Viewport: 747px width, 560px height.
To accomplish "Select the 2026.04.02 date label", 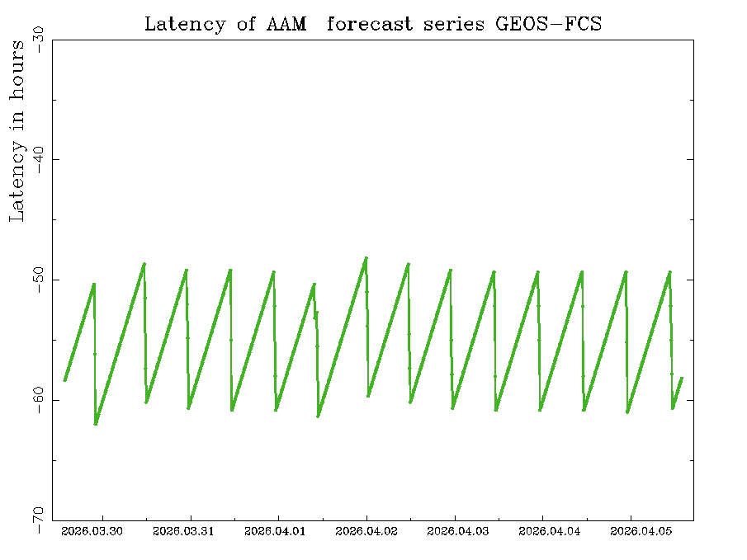I will point(366,532).
